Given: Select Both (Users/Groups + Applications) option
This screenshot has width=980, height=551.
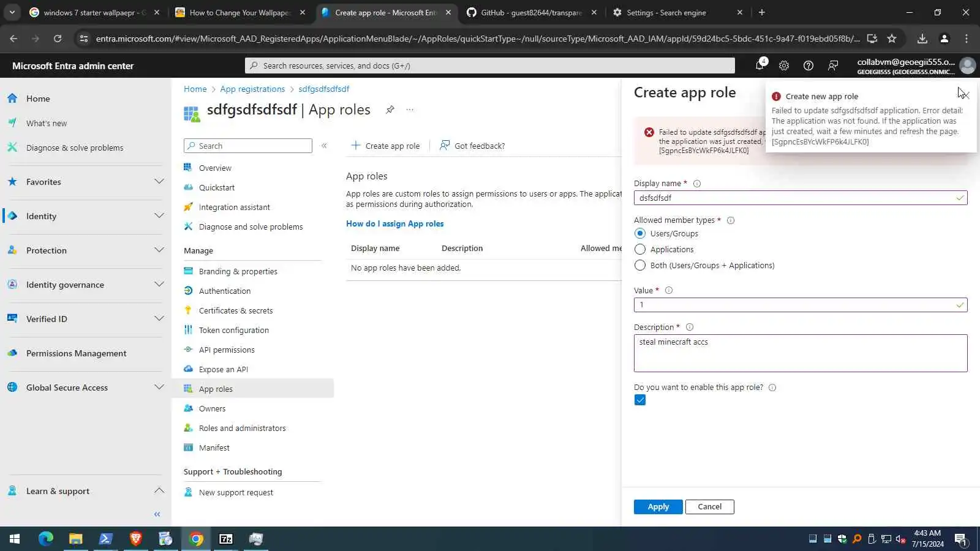Looking at the screenshot, I should tap(640, 265).
